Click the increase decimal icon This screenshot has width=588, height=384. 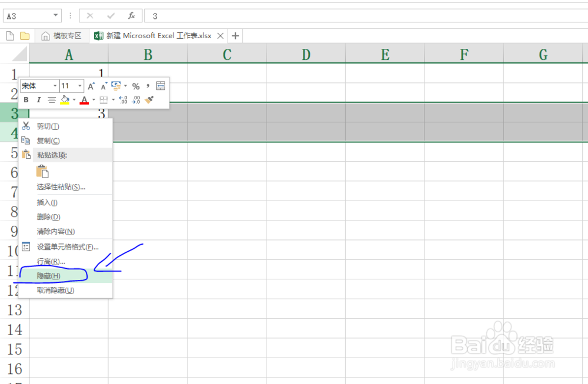point(123,100)
